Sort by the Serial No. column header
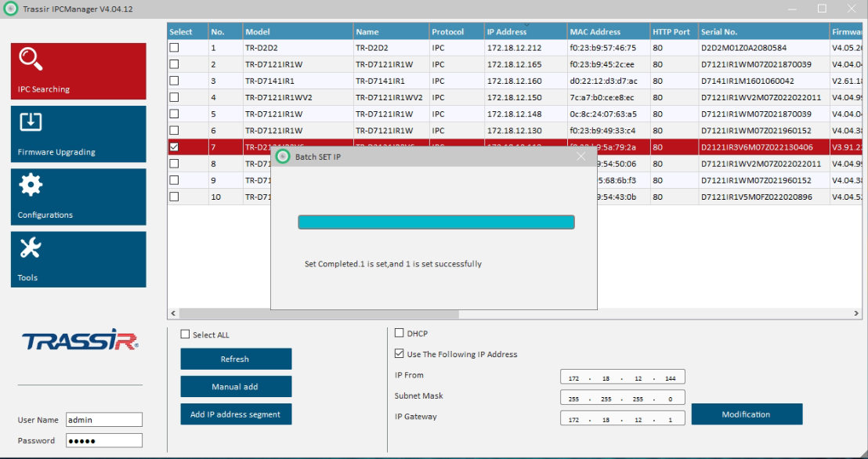The width and height of the screenshot is (868, 459). (x=763, y=31)
